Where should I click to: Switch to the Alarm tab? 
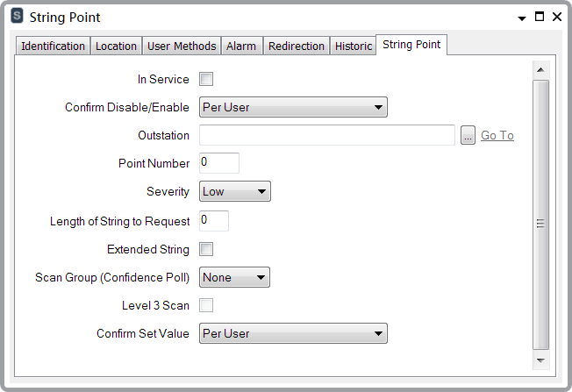coord(241,46)
